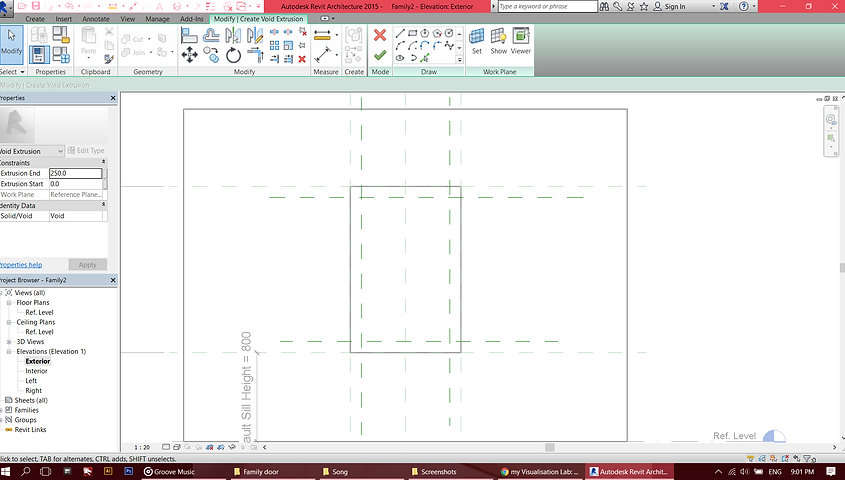The image size is (845, 480).
Task: Collapse the Identity Data properties section
Action: pyautogui.click(x=103, y=205)
